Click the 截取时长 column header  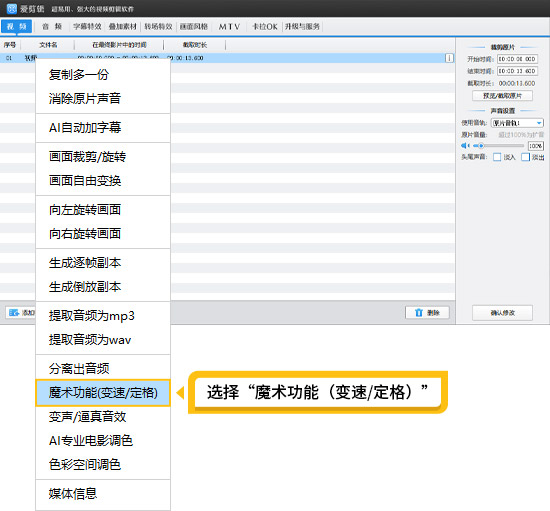[x=195, y=45]
